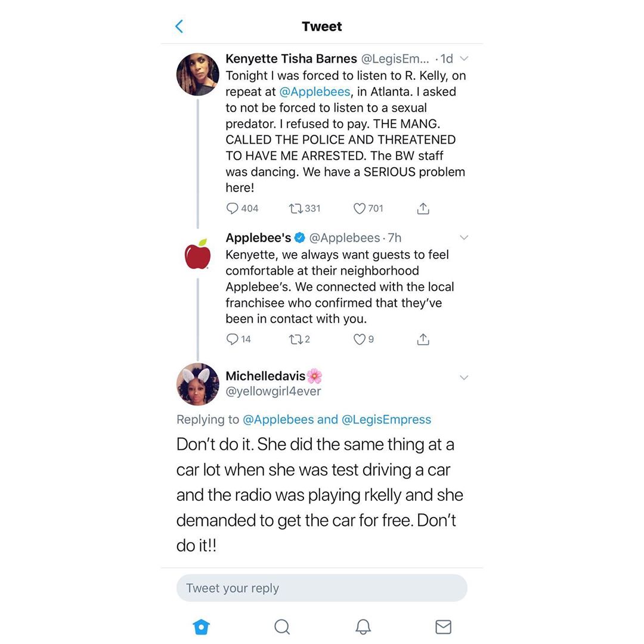
Task: Tap the Tweet your reply field
Action: click(x=321, y=588)
